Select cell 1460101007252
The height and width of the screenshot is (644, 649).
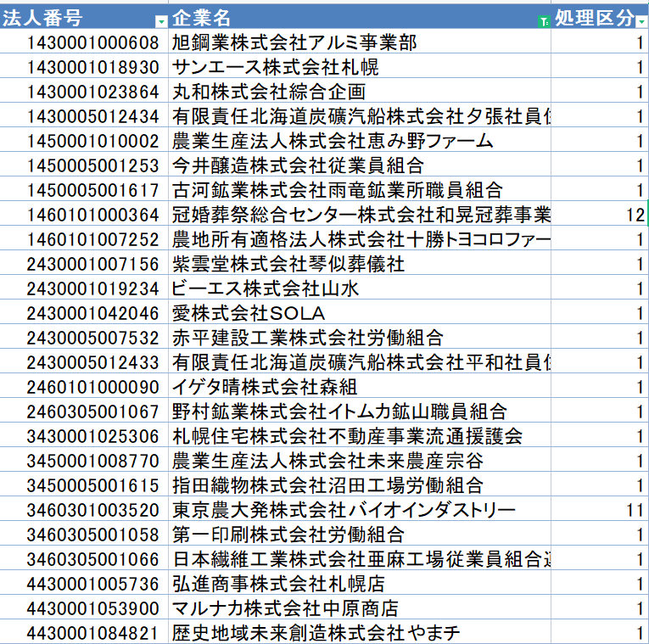pyautogui.click(x=84, y=238)
